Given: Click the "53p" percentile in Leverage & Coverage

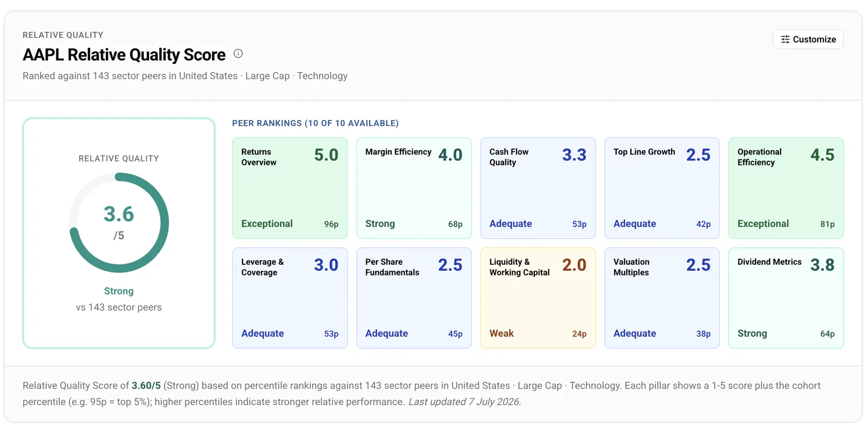Looking at the screenshot, I should click(x=331, y=334).
